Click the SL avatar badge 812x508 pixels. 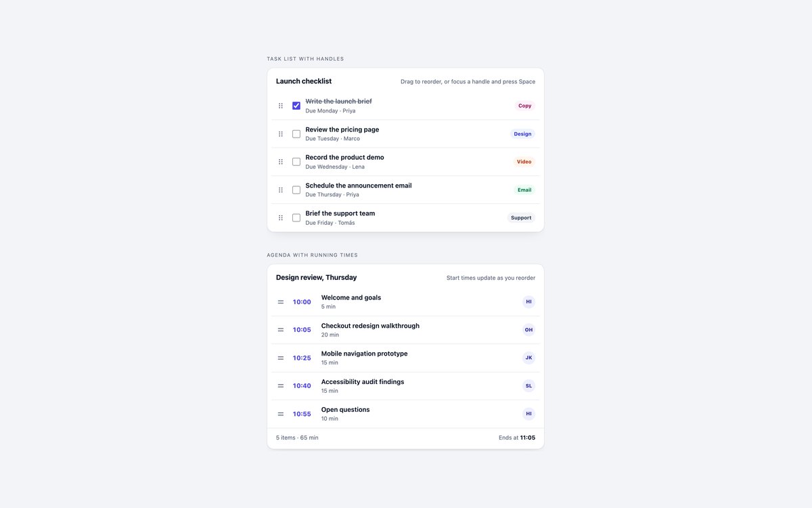click(x=528, y=386)
